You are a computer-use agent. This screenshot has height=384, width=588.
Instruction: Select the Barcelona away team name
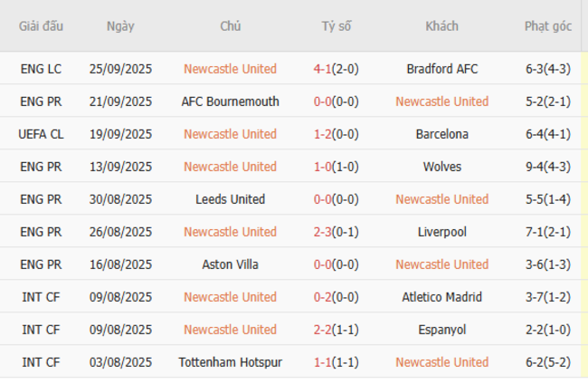pos(441,134)
